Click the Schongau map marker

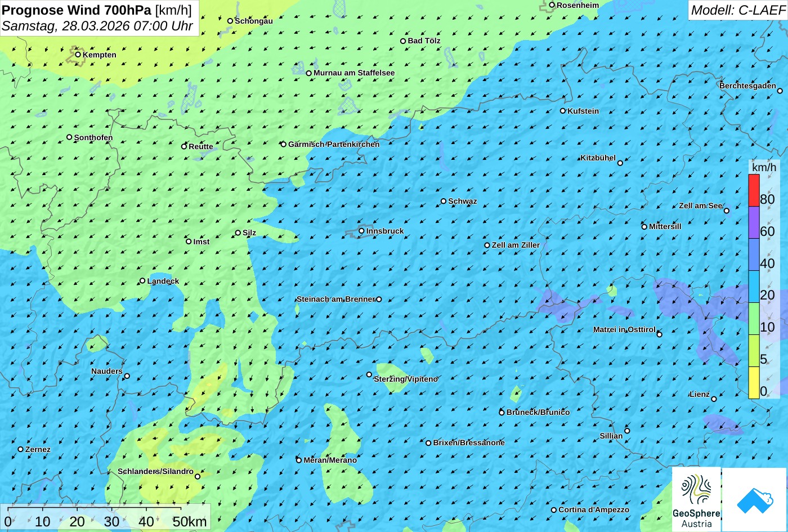tap(230, 21)
